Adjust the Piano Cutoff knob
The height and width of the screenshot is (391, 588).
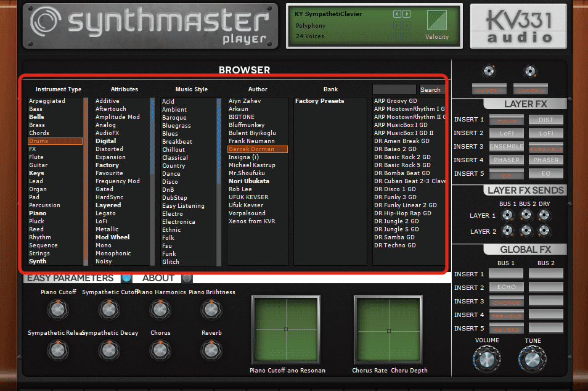pyautogui.click(x=58, y=310)
